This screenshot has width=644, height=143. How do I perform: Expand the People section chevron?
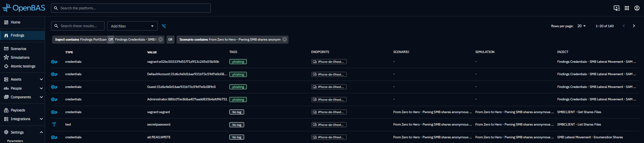[x=41, y=88]
